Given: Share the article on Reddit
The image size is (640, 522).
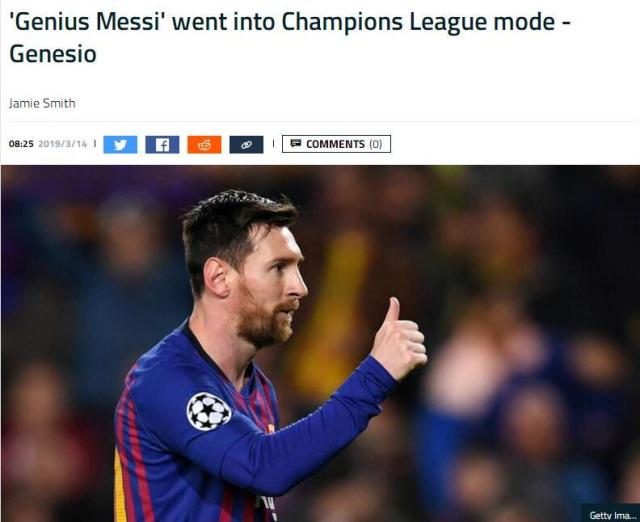Looking at the screenshot, I should (x=204, y=144).
